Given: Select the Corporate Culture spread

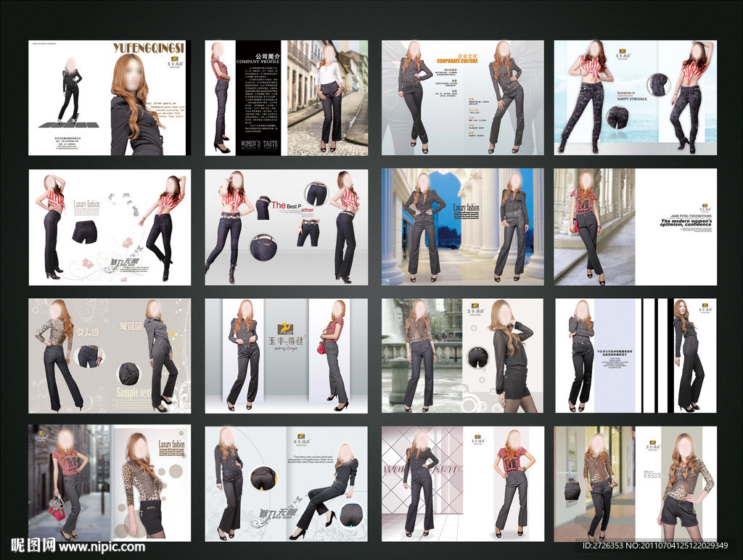Looking at the screenshot, I should tap(462, 98).
